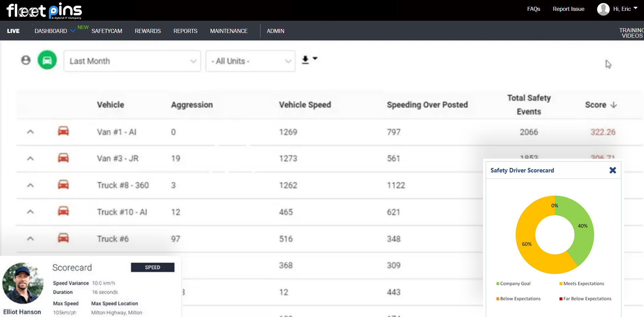
Task: Click red car icon for Truck #8 - 360
Action: 63,185
